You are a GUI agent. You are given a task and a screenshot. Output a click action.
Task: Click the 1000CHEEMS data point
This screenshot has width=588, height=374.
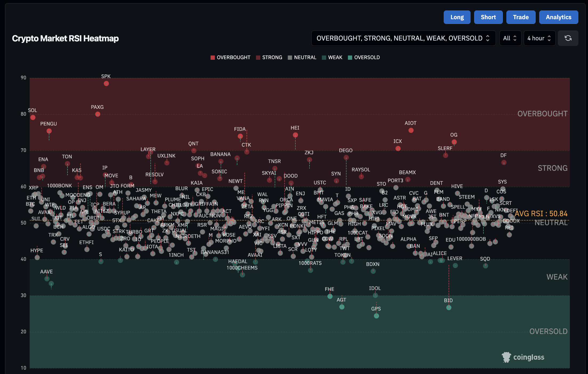[x=243, y=275]
